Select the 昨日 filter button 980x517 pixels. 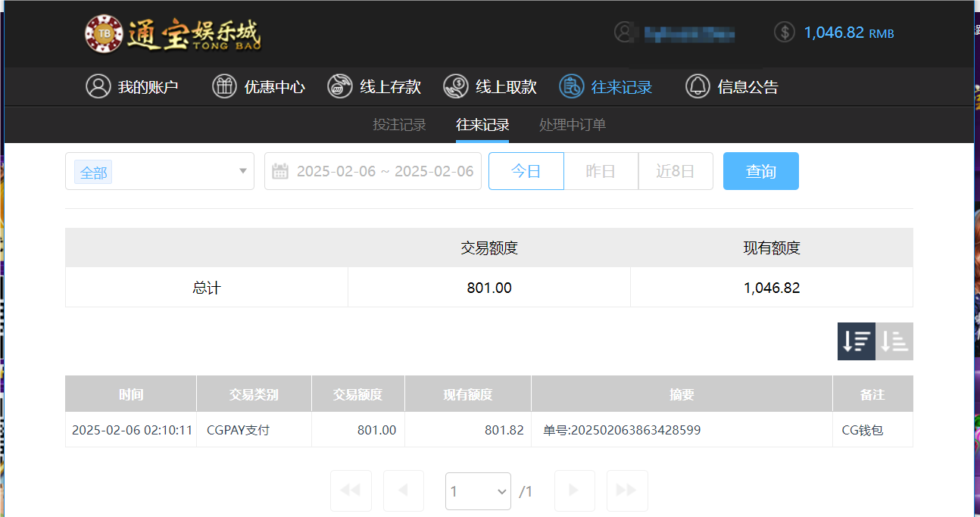coord(601,171)
